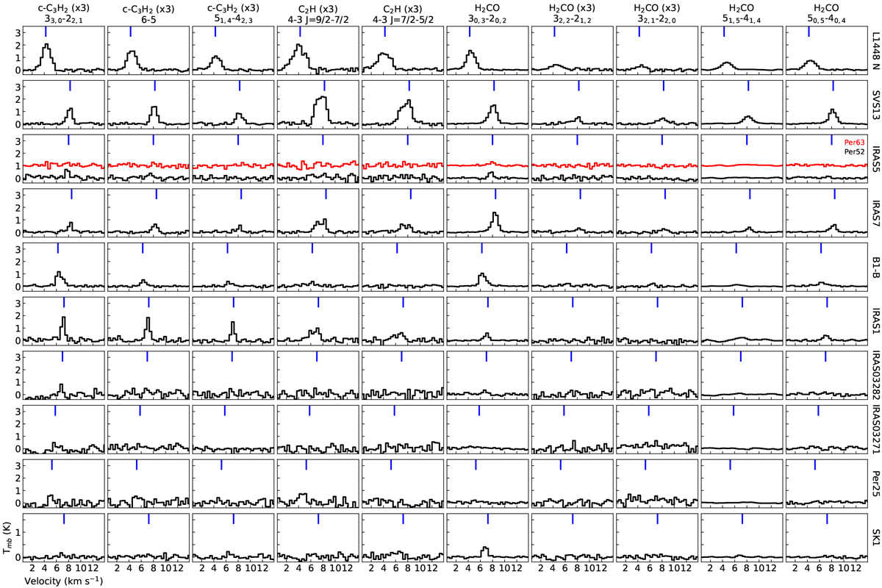The height and width of the screenshot is (588, 882).
Task: Click the blue velocity marker in top-left L1448 N panel
Action: click(x=46, y=32)
